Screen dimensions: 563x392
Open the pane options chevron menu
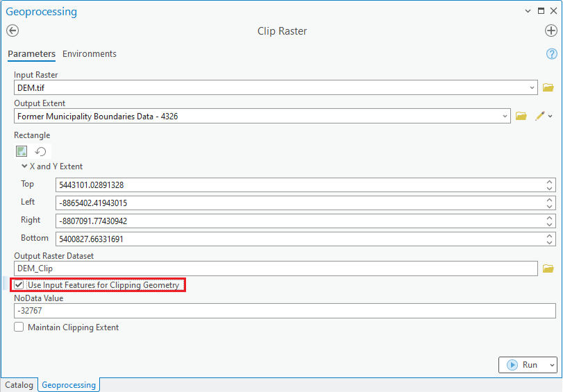coord(528,11)
